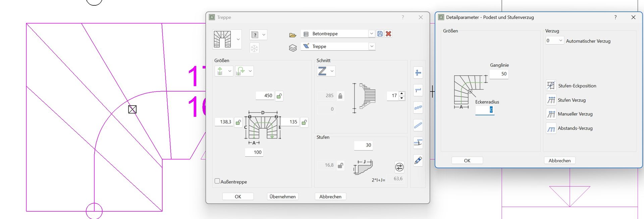The height and width of the screenshot is (219, 644).
Task: Enable the Außentreppe checkbox
Action: pyautogui.click(x=217, y=181)
